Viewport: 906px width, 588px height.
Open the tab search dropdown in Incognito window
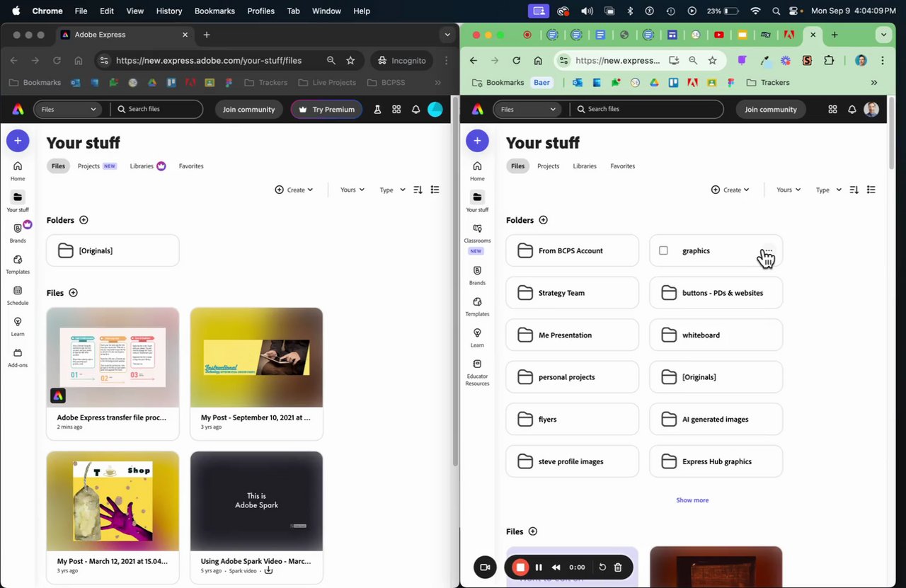pyautogui.click(x=447, y=35)
